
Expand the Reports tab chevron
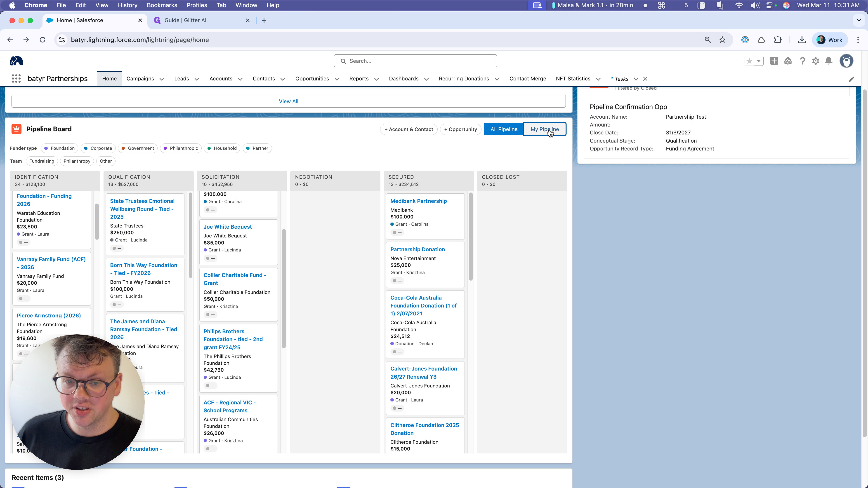pyautogui.click(x=377, y=79)
